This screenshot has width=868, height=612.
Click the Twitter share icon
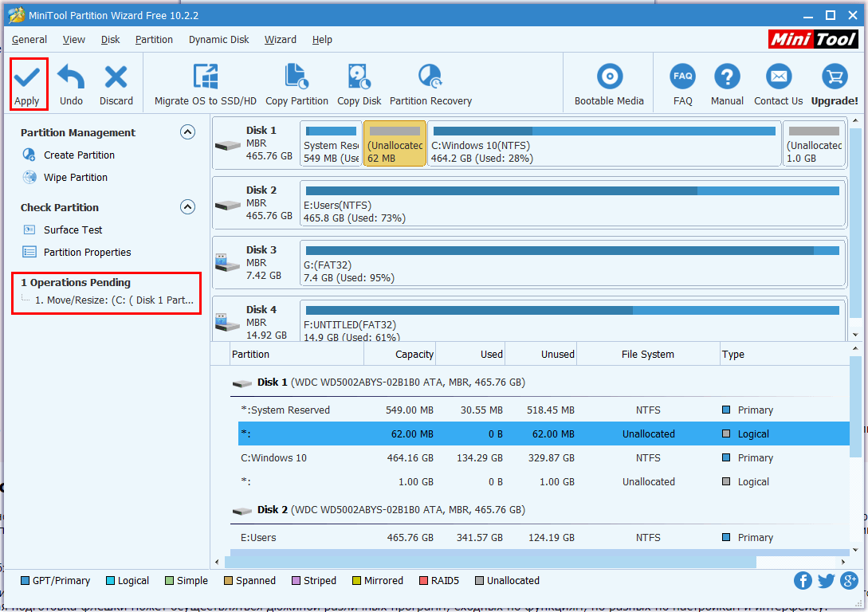tap(826, 580)
